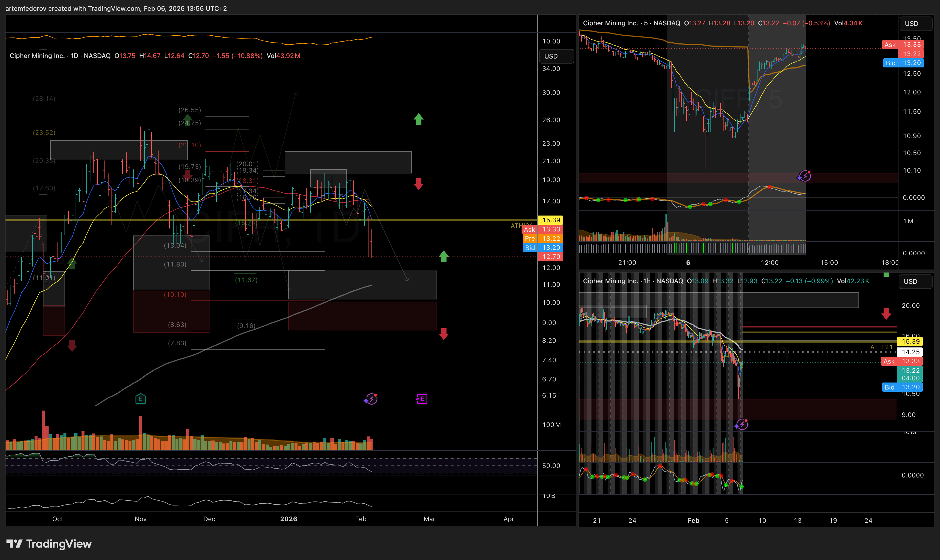Image resolution: width=940 pixels, height=560 pixels.
Task: Click the orange Pre 13.22 price label
Action: point(542,238)
